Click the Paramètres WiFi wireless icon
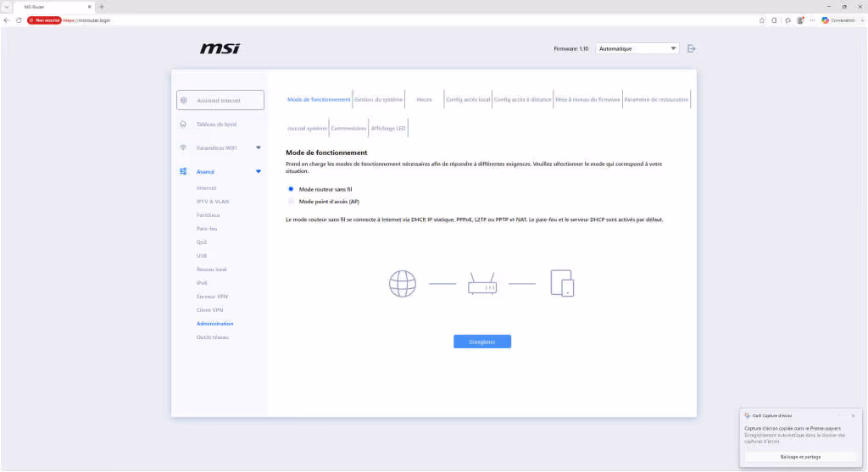This screenshot has width=868, height=472. [x=183, y=147]
